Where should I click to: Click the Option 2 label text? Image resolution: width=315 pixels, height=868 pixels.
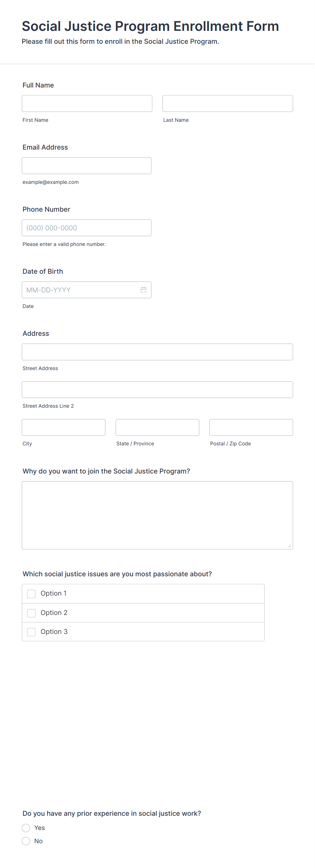click(x=54, y=613)
